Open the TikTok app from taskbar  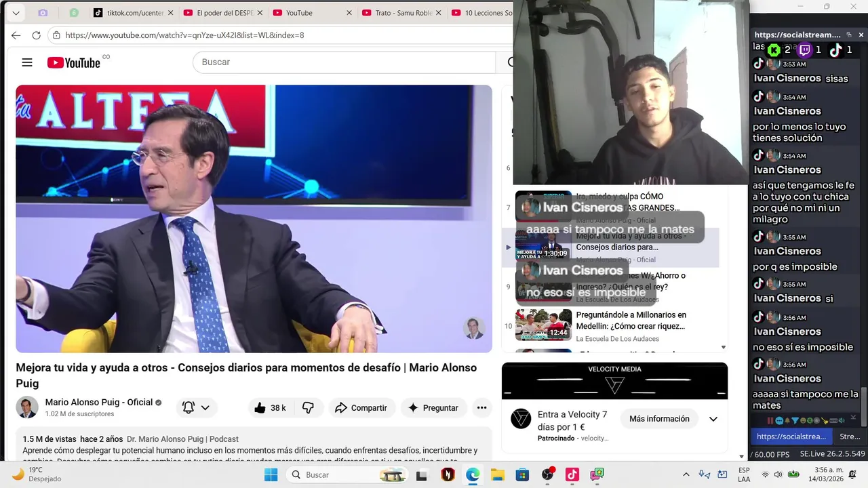[x=572, y=474]
